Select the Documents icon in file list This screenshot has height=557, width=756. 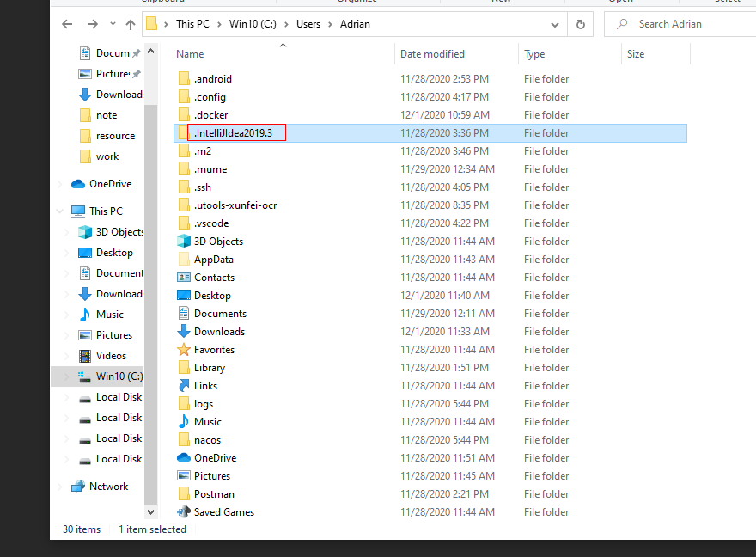pos(184,314)
